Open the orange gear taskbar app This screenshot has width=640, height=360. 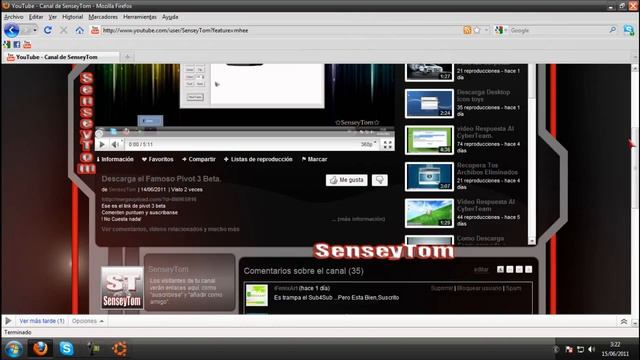coord(119,349)
